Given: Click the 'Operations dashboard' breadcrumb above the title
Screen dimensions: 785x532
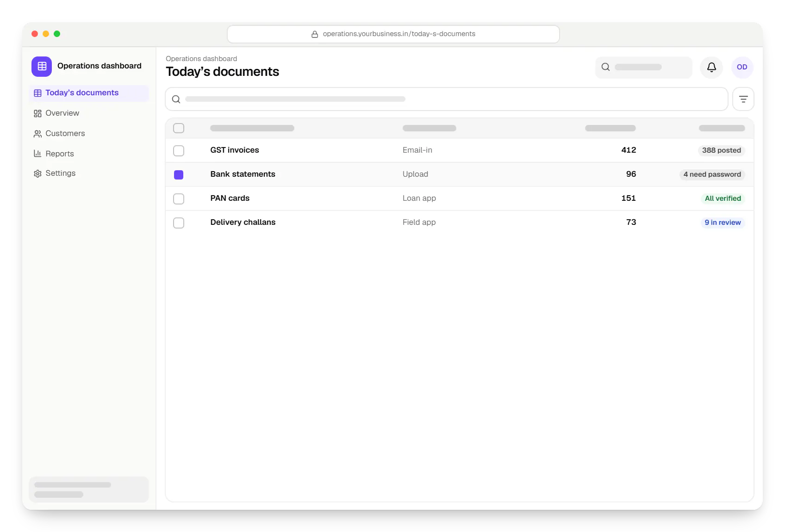Looking at the screenshot, I should click(201, 59).
